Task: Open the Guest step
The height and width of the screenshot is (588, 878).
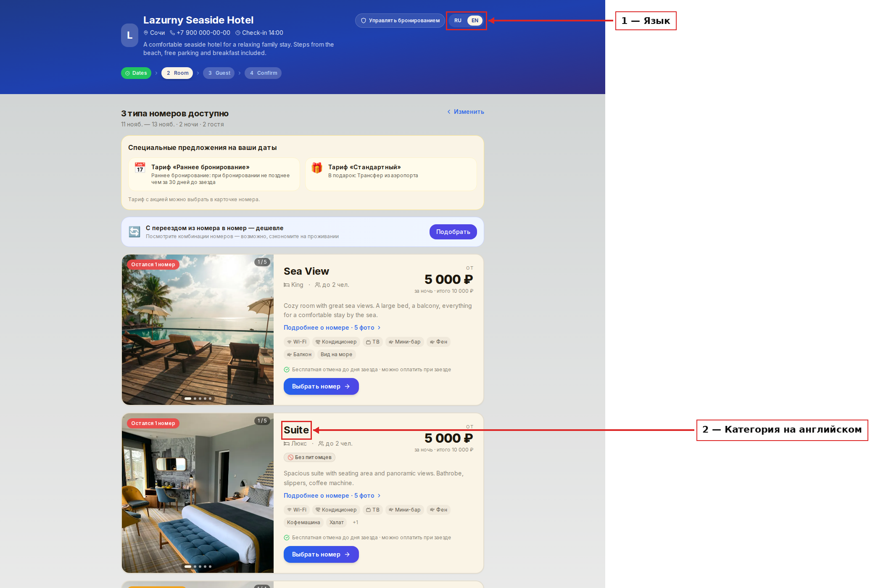Action: point(219,73)
